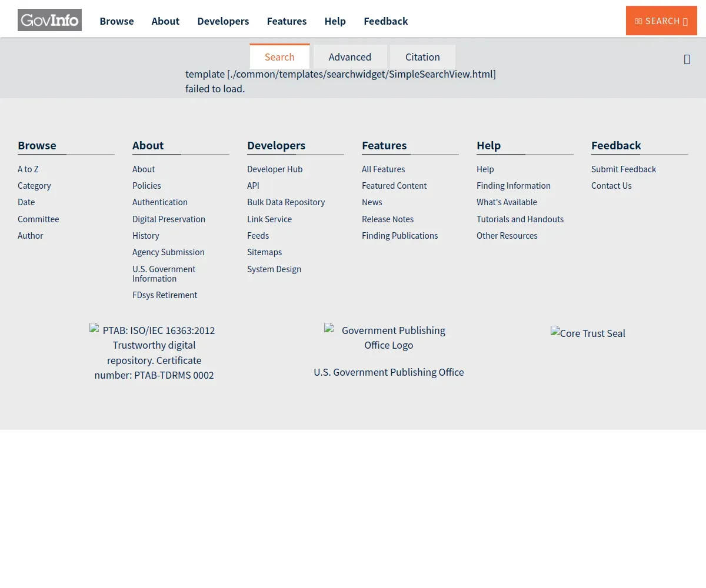
Task: Click the Developers footer column heading
Action: pos(276,145)
